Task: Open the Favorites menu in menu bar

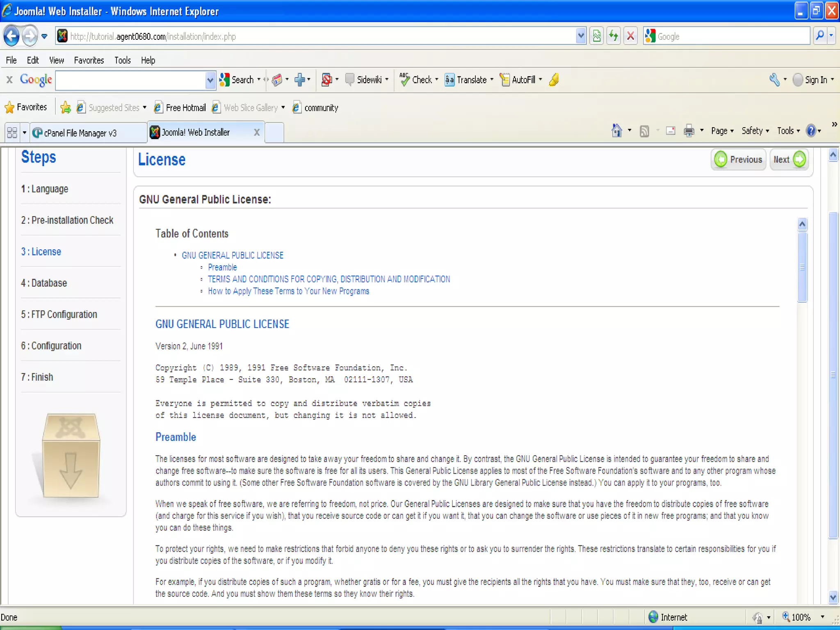Action: point(89,60)
